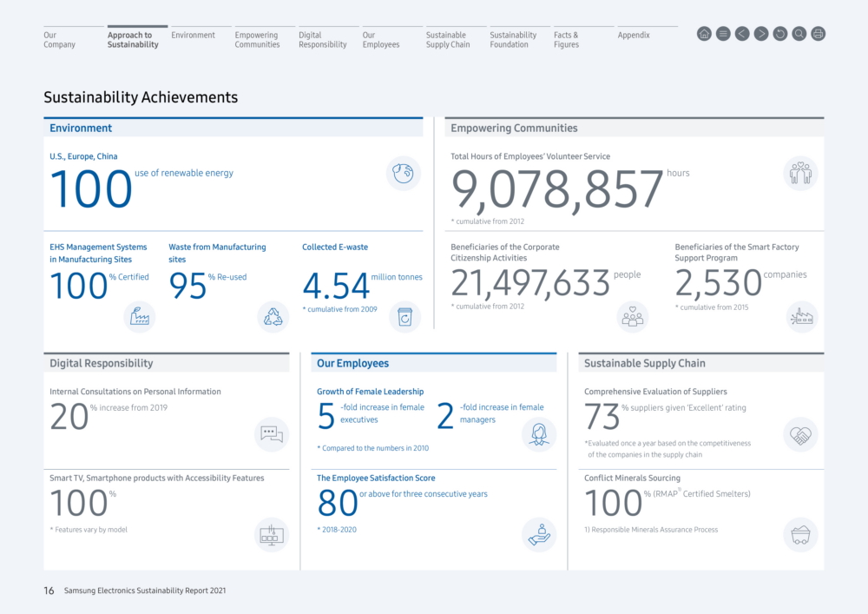
Task: Go to previous page arrow icon
Action: (742, 34)
